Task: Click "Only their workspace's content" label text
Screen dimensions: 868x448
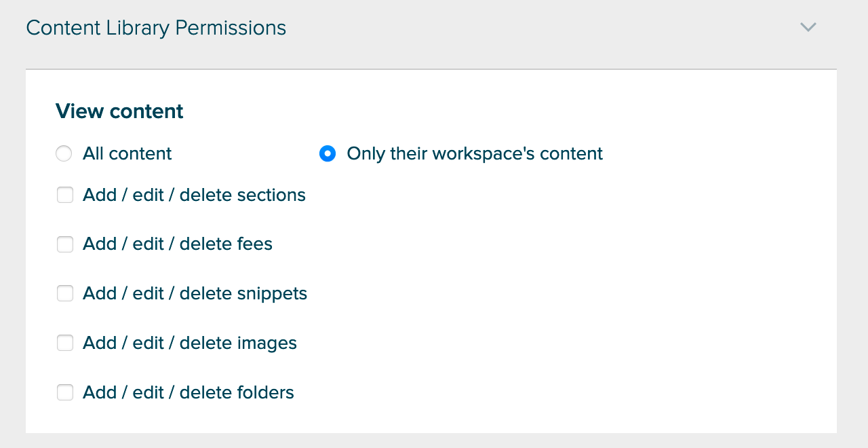Action: pos(474,154)
